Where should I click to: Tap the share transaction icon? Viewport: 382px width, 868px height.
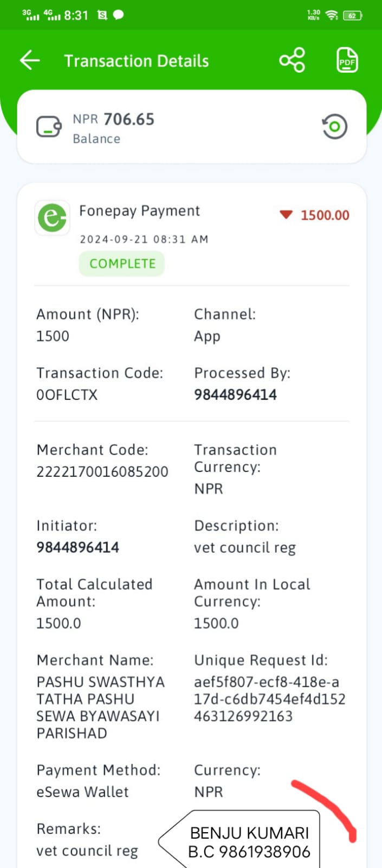292,60
